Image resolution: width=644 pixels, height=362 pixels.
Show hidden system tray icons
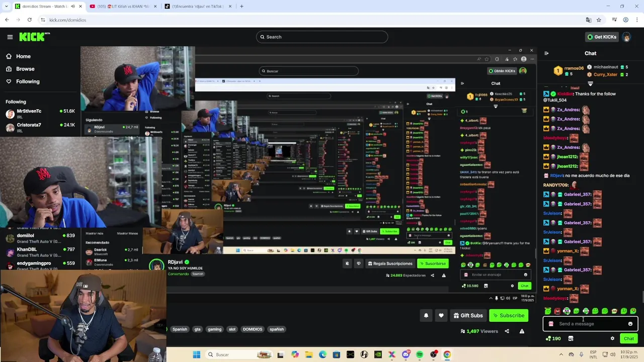click(561, 354)
